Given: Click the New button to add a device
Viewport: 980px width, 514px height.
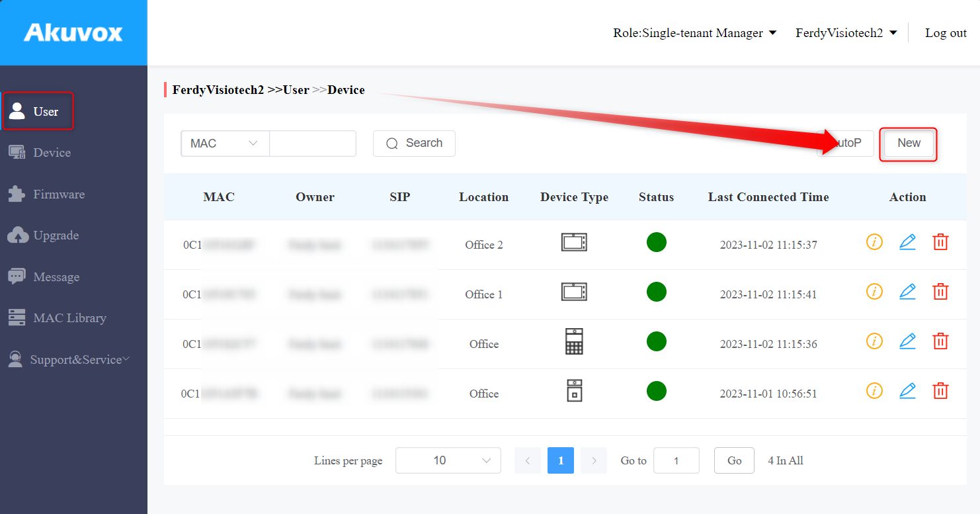Looking at the screenshot, I should click(908, 143).
